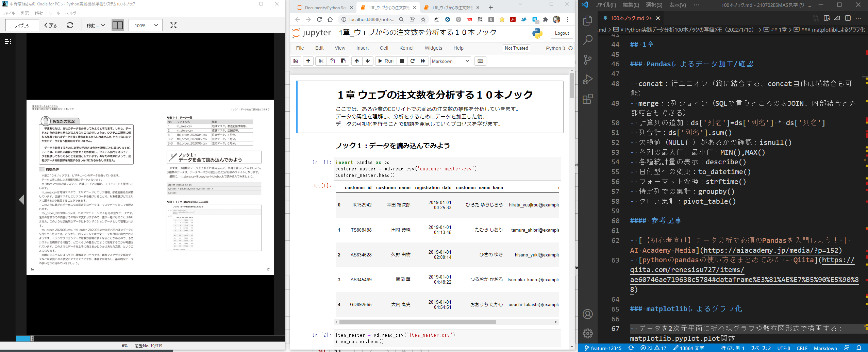Click the Jupyter notebook vertical scrollbar
This screenshot has width=868, height=352.
(x=572, y=85)
